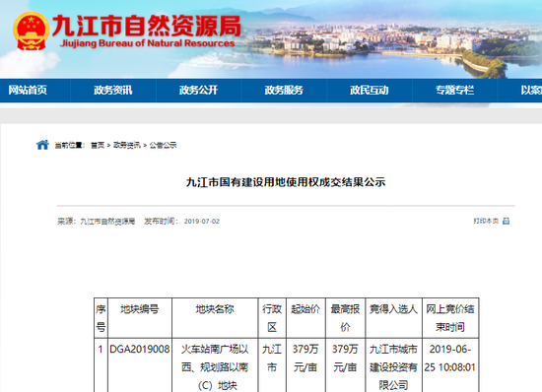Click the printer icon beside 打印本页
The image size is (542, 392).
507,221
